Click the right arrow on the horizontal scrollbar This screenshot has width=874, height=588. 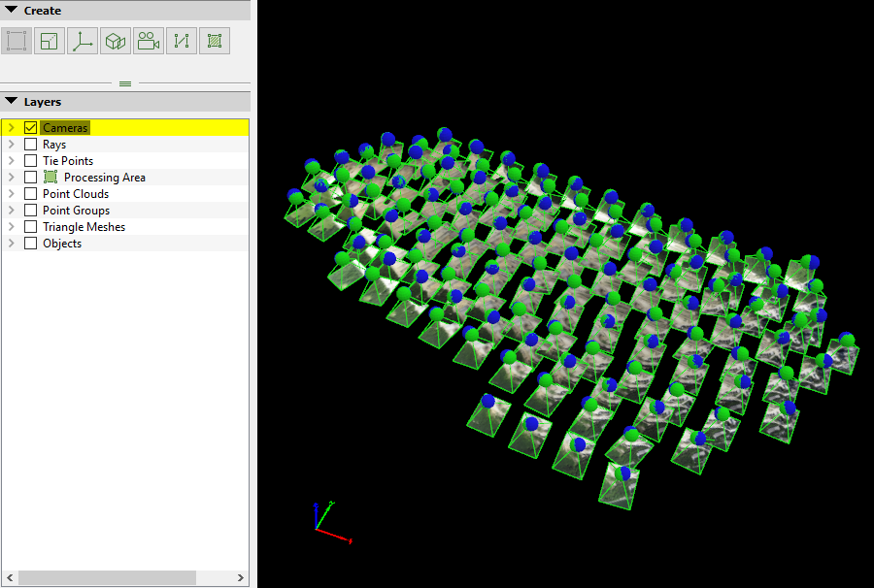[240, 577]
